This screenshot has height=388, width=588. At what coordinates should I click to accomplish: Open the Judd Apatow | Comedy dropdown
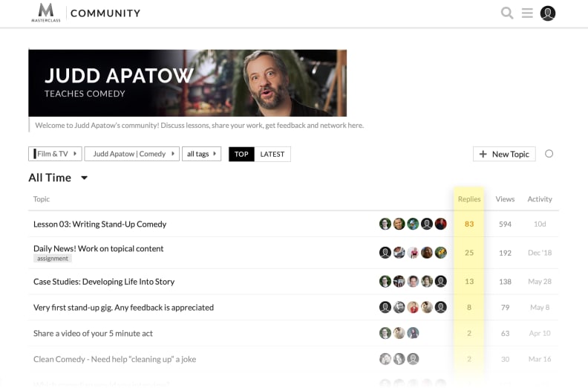pyautogui.click(x=132, y=154)
